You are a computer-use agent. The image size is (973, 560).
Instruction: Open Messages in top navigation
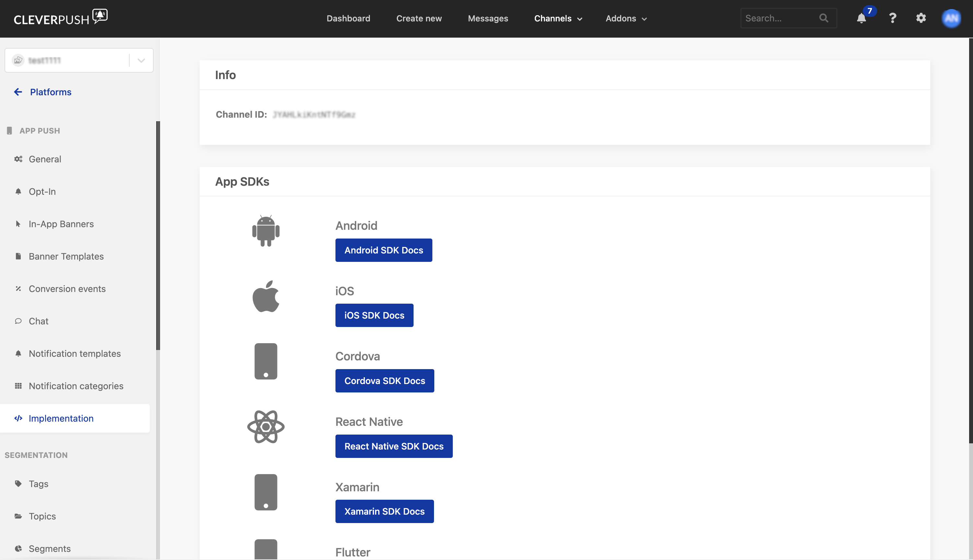click(488, 18)
